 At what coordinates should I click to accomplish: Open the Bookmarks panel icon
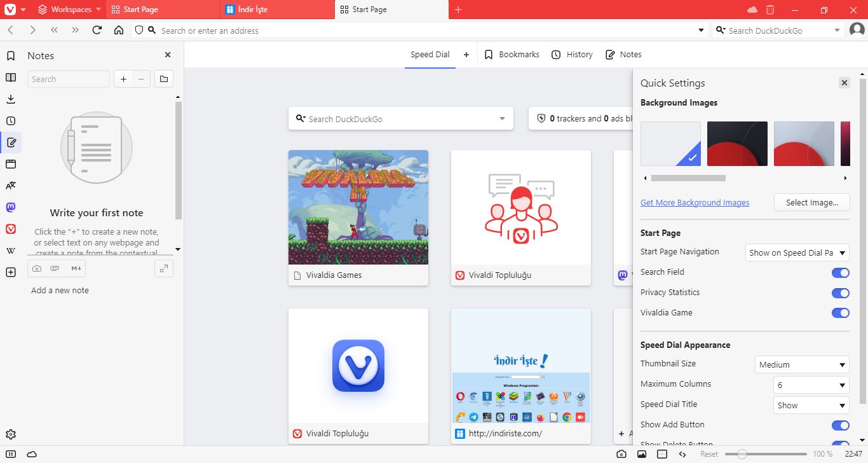point(11,56)
